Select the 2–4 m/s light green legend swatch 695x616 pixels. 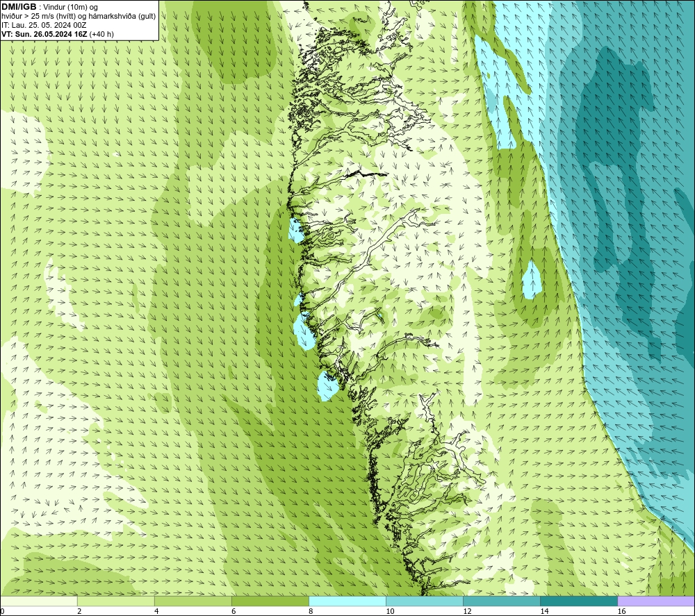pos(115,601)
